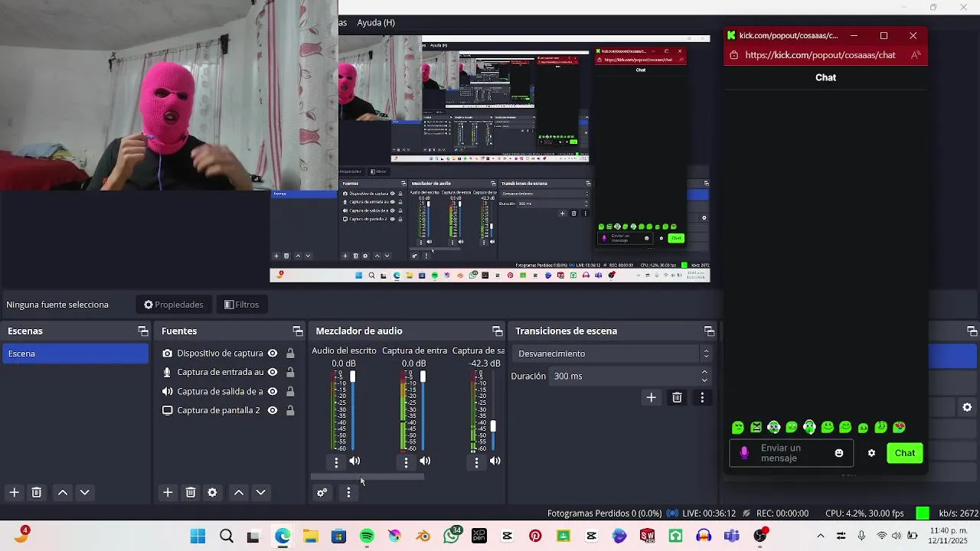
Task: Click the Enviar un mensaje input field
Action: coord(792,453)
